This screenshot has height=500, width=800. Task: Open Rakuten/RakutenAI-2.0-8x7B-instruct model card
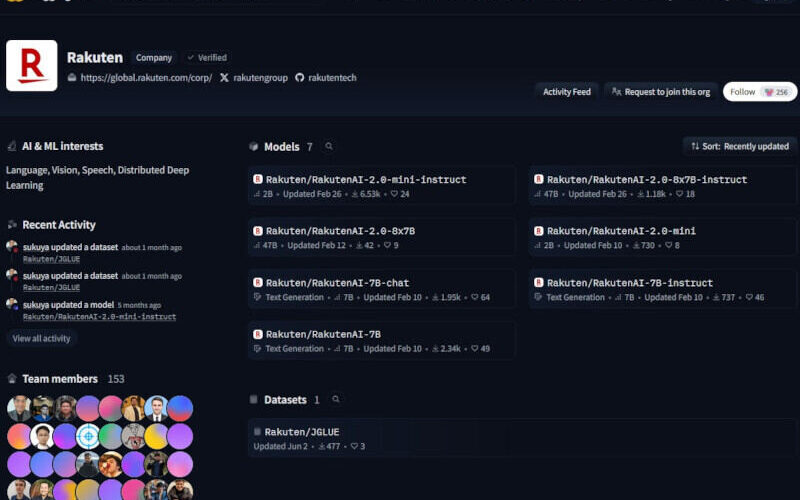click(662, 185)
